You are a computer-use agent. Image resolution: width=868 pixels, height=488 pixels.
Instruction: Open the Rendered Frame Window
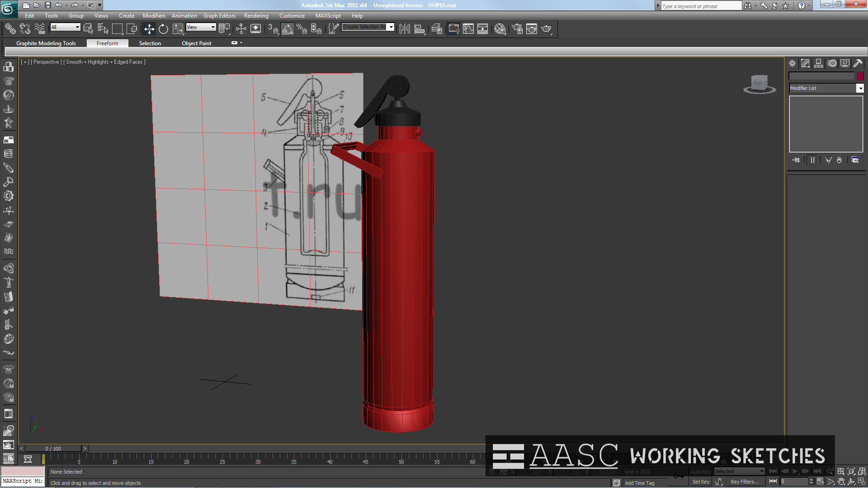click(532, 29)
